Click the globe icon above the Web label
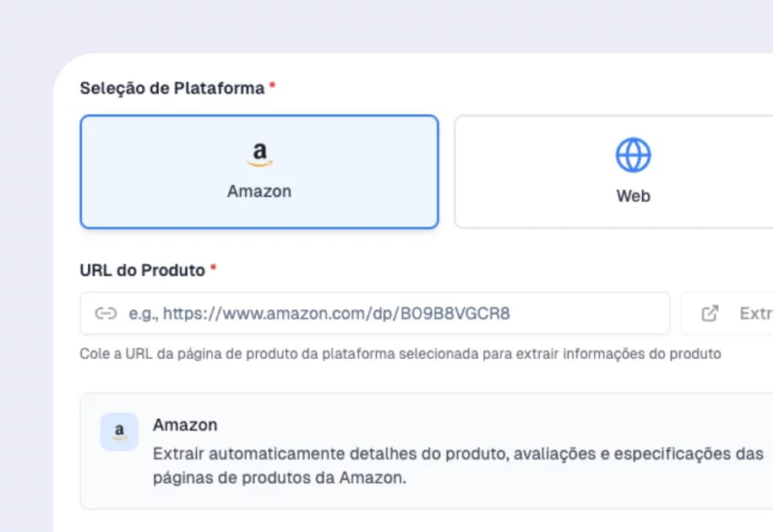 633,155
